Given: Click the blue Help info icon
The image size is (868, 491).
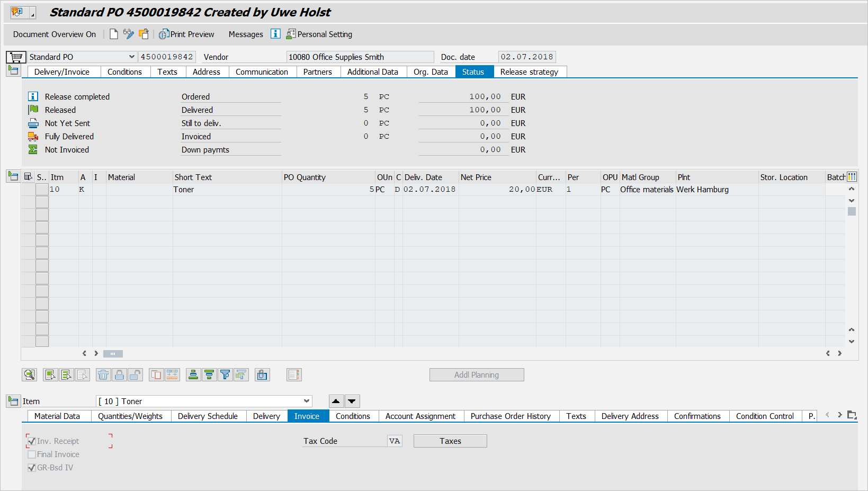Looking at the screenshot, I should click(x=275, y=34).
